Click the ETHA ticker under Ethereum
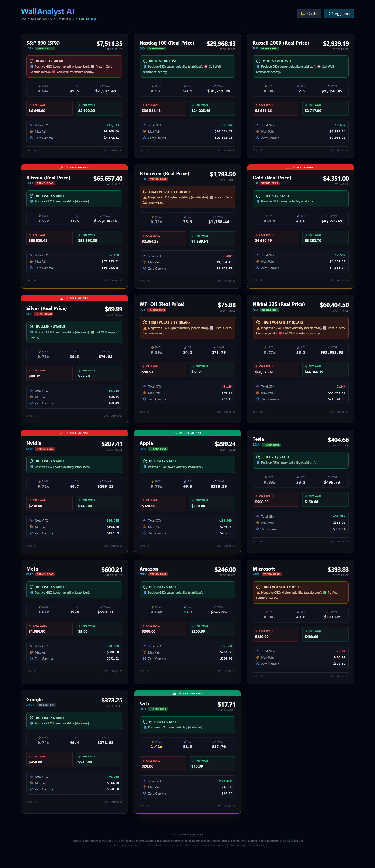 pyautogui.click(x=143, y=179)
